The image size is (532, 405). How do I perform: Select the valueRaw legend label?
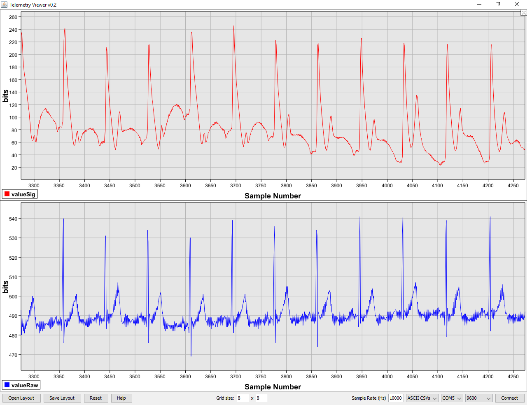(24, 385)
